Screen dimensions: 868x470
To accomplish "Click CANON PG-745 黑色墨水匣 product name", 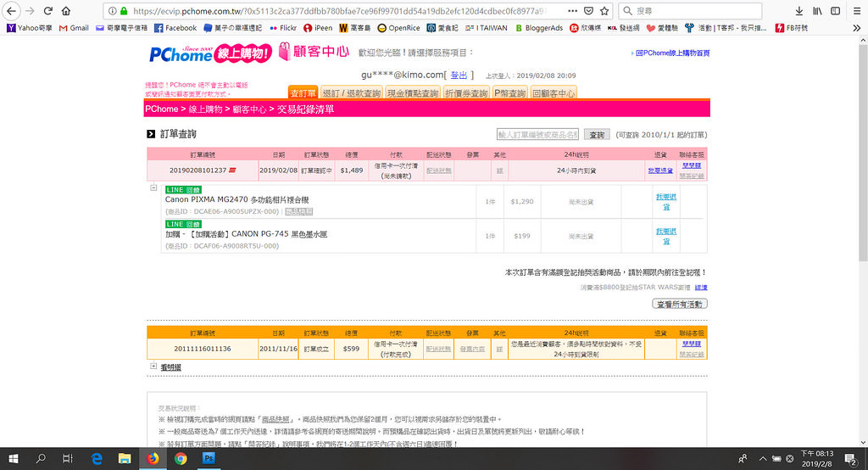I will pos(247,234).
